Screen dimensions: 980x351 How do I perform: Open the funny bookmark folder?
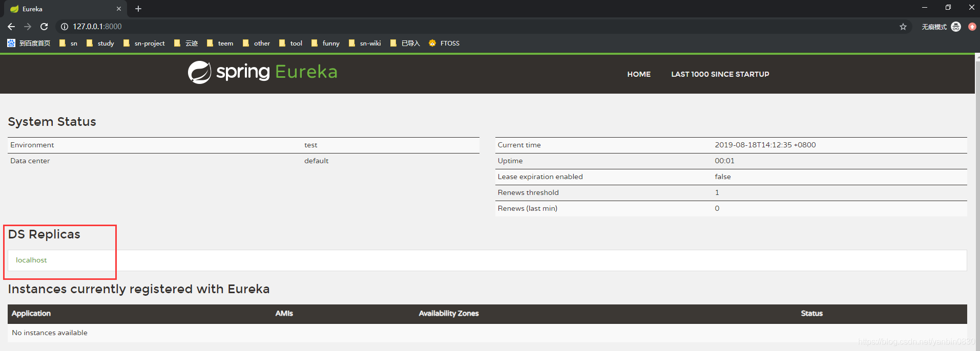325,43
